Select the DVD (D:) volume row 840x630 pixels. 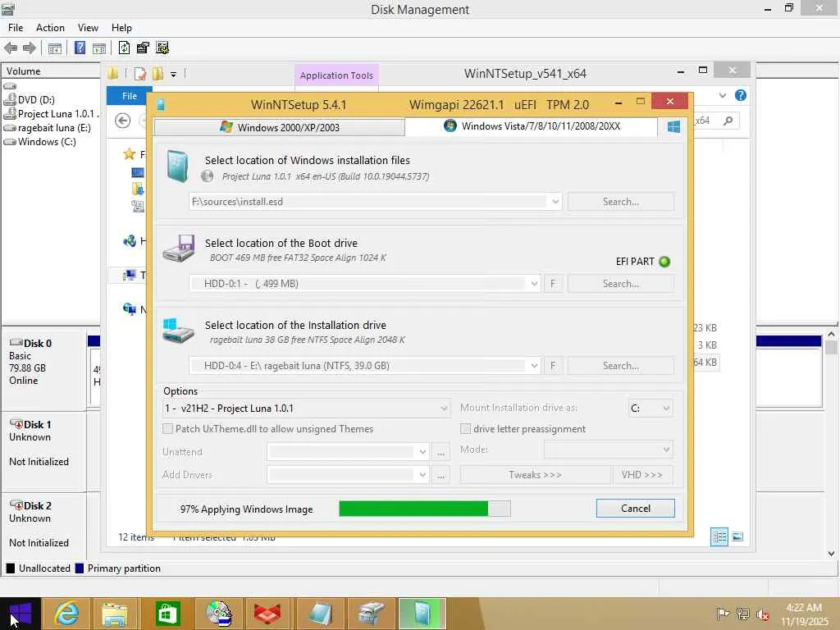30,99
